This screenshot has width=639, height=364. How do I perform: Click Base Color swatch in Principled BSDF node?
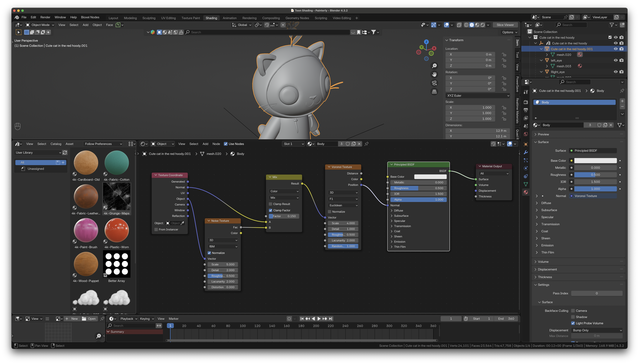point(430,177)
